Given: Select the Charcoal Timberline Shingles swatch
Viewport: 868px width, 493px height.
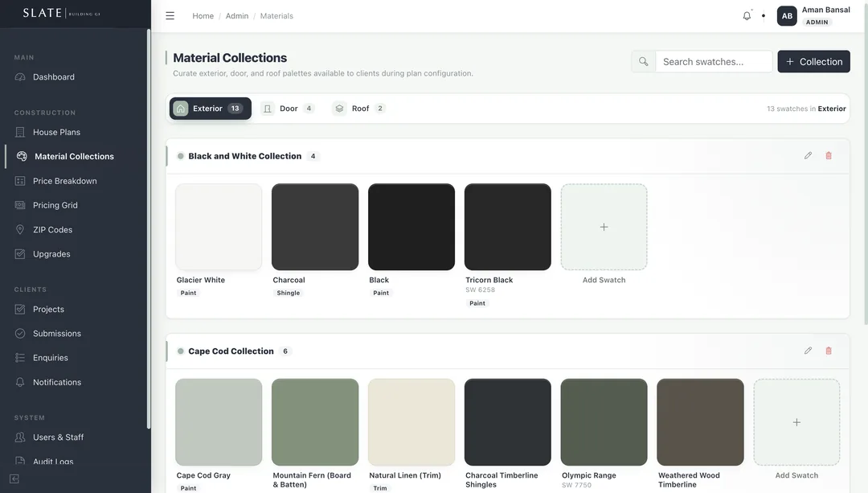Looking at the screenshot, I should point(508,422).
